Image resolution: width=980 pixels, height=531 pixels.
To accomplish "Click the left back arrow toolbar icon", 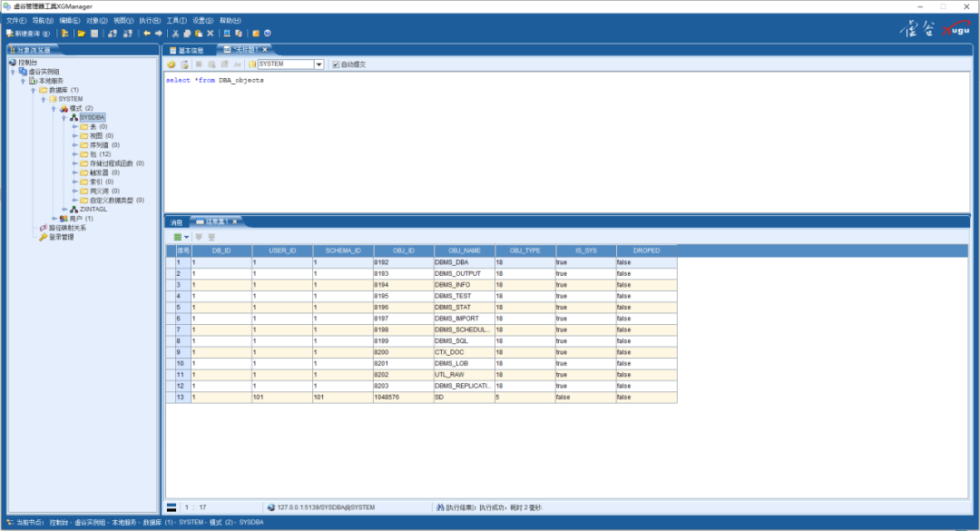I will point(146,34).
